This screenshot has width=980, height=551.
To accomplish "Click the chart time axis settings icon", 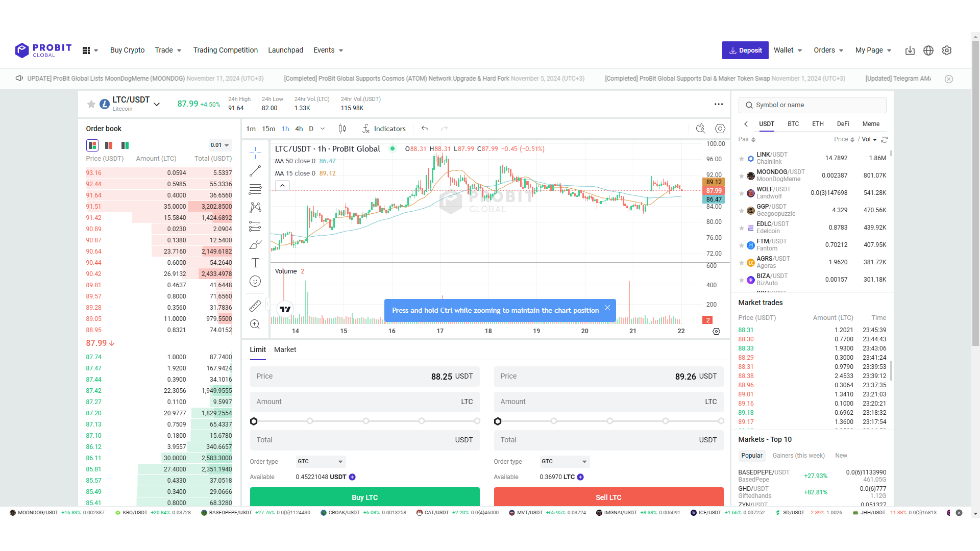I will (716, 331).
